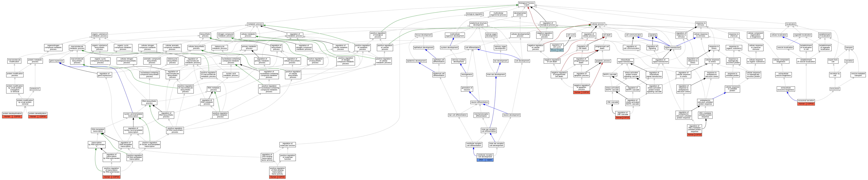Image resolution: width=868 pixels, height=180 pixels.
Task: Select the 'cell cycle' node
Action: (x=571, y=35)
